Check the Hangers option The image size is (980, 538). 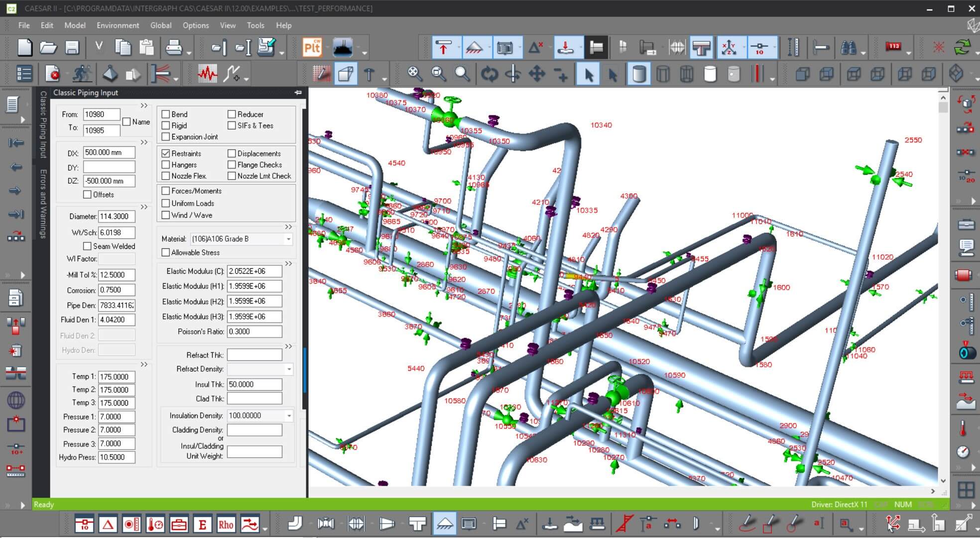coord(166,165)
